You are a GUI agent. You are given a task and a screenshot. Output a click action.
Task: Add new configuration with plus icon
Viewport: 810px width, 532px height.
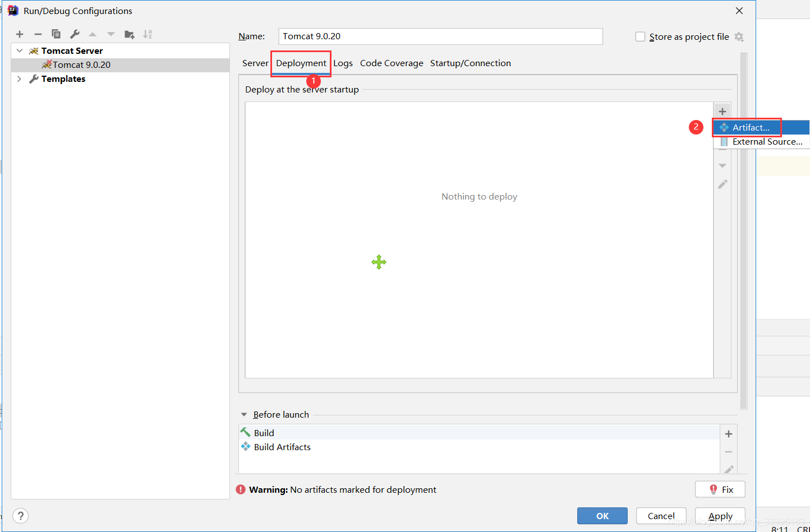click(x=20, y=34)
